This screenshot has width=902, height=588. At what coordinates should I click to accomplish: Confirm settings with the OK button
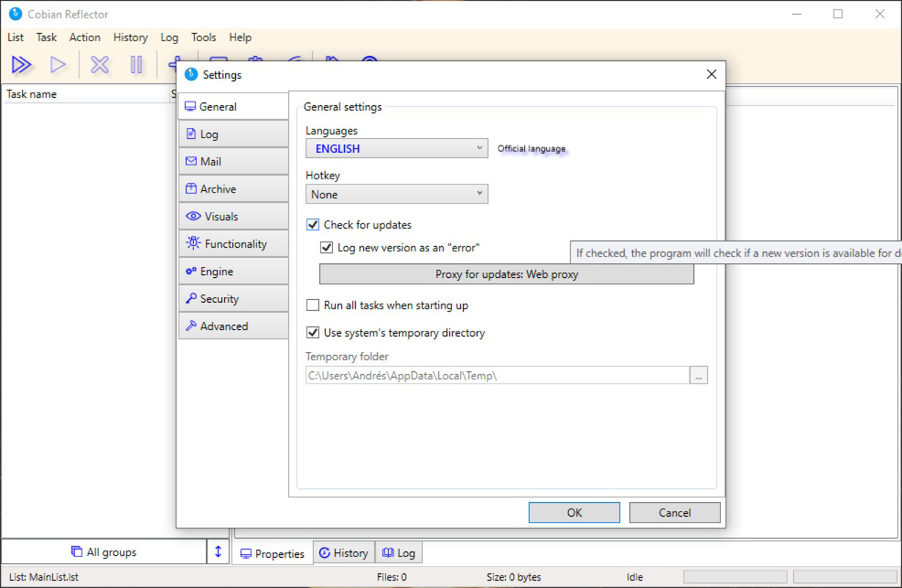[x=574, y=513]
